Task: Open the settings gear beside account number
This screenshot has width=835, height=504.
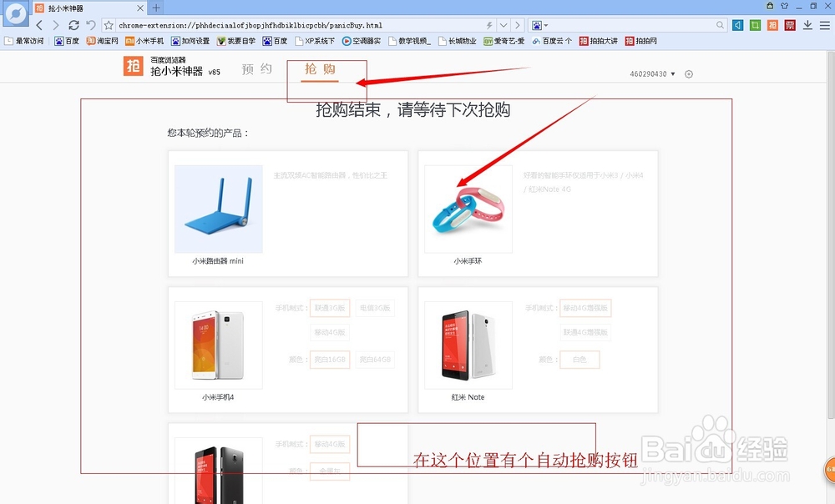Action: pyautogui.click(x=689, y=74)
